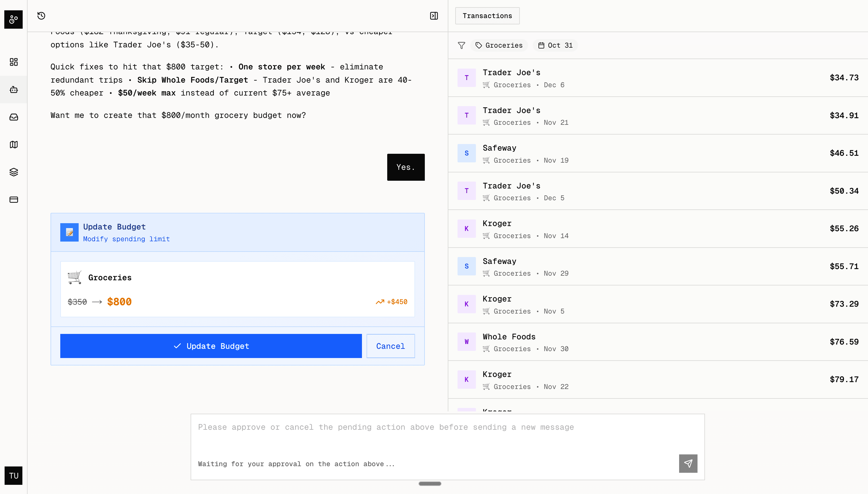Send the message with the paper plane icon

[688, 464]
